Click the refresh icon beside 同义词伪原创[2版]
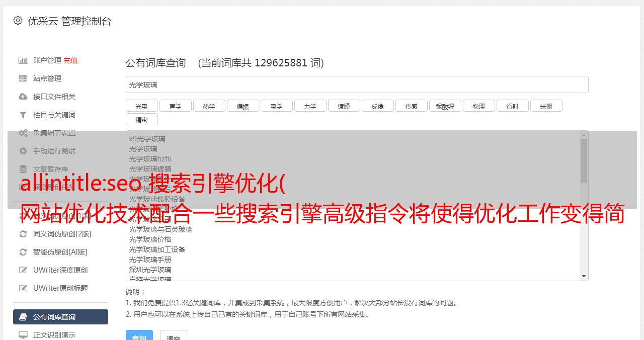The height and width of the screenshot is (340, 644). coord(23,234)
